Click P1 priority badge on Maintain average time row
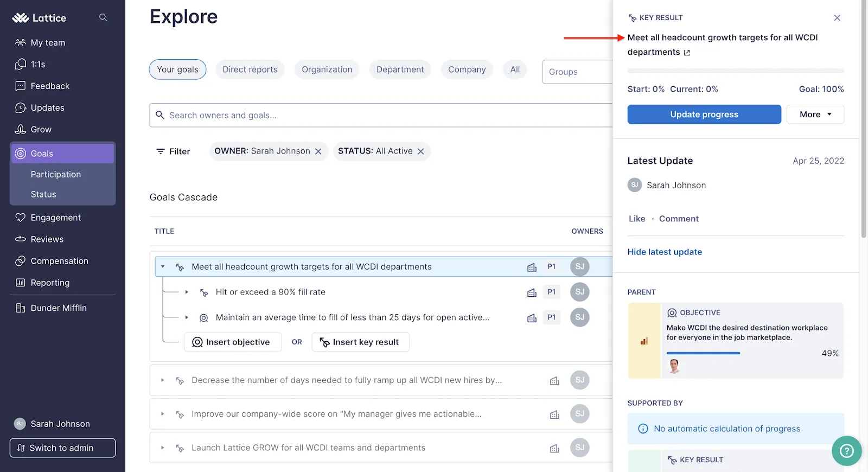868x472 pixels. pos(551,317)
